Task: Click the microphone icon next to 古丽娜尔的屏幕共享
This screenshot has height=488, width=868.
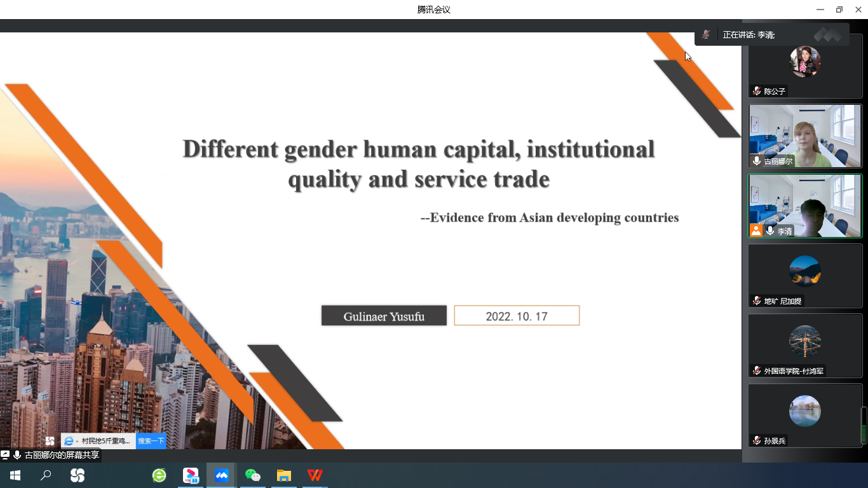Action: coord(17,455)
